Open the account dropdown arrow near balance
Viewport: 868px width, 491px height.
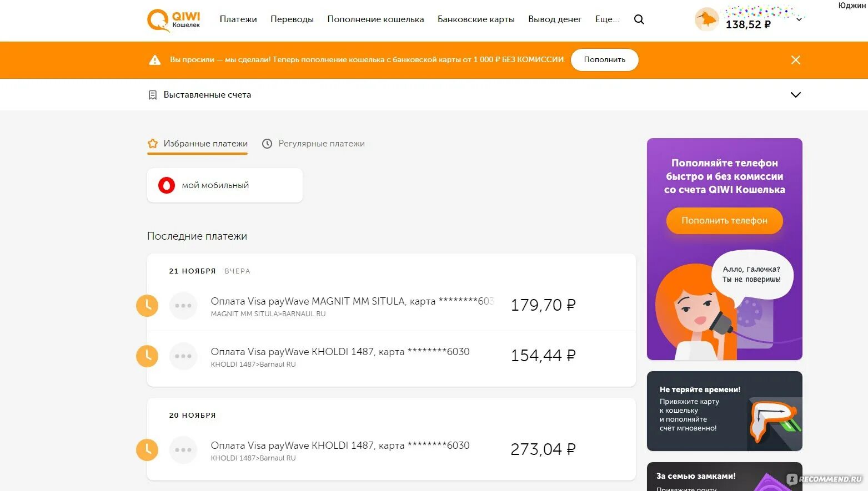799,19
